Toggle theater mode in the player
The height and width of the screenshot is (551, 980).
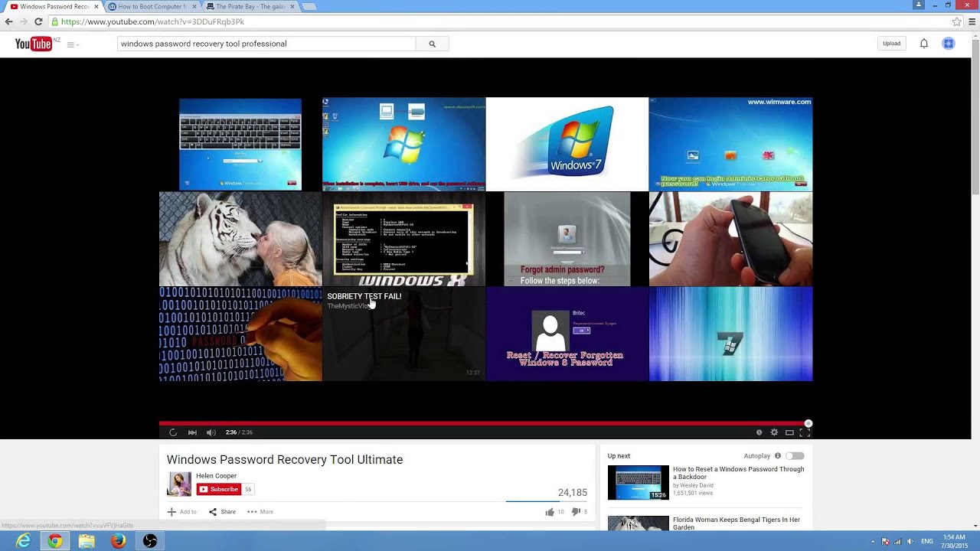point(789,432)
